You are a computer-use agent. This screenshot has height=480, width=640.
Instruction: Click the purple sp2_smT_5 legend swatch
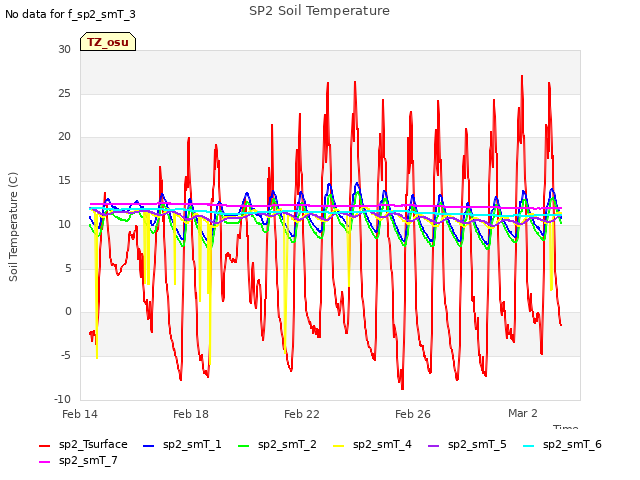434,446
